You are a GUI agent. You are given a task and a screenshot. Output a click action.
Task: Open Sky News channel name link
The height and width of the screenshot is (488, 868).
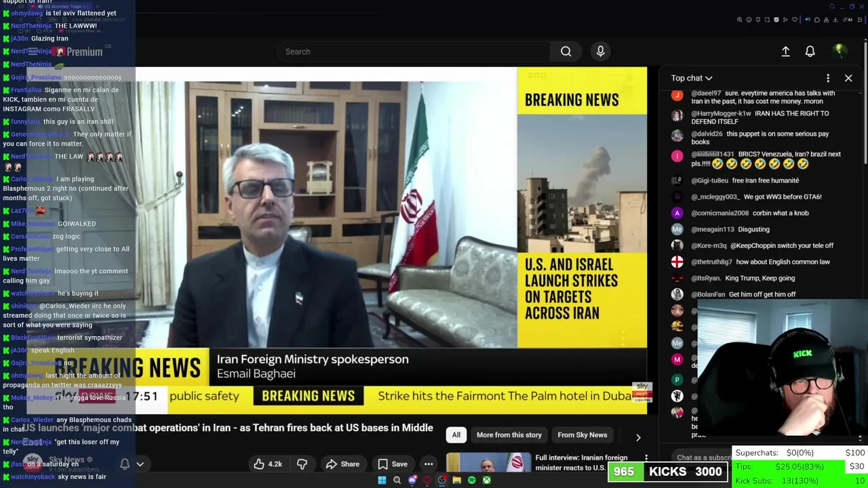coord(66,460)
